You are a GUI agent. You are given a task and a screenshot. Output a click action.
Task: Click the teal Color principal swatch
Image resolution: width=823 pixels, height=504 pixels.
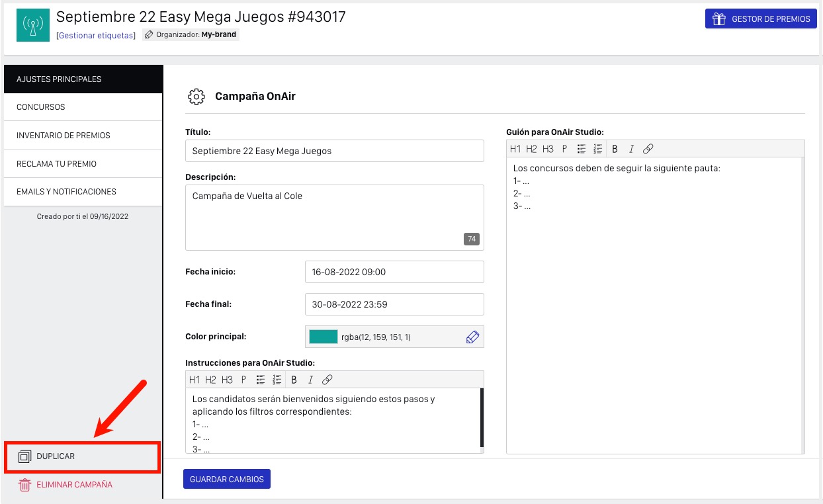323,337
